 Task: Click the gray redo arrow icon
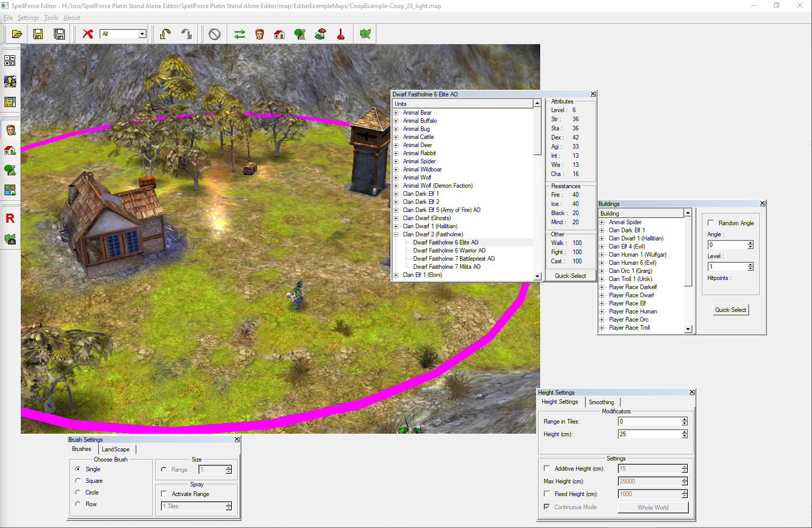pyautogui.click(x=187, y=34)
